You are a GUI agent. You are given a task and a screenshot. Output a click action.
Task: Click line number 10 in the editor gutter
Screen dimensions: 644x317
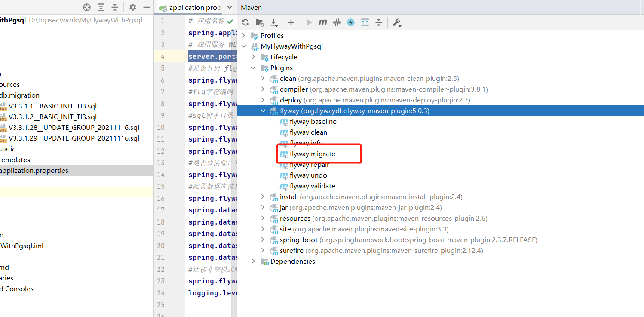[161, 127]
